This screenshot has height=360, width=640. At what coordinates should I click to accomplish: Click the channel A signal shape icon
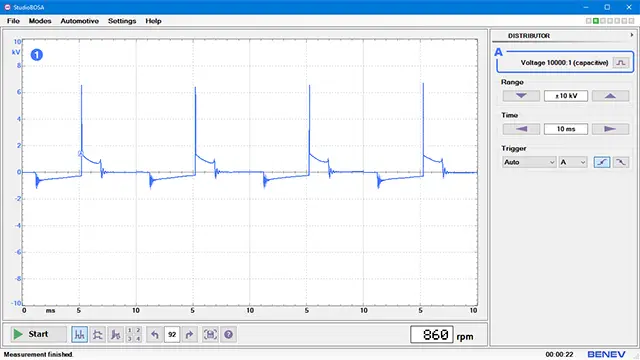click(621, 62)
